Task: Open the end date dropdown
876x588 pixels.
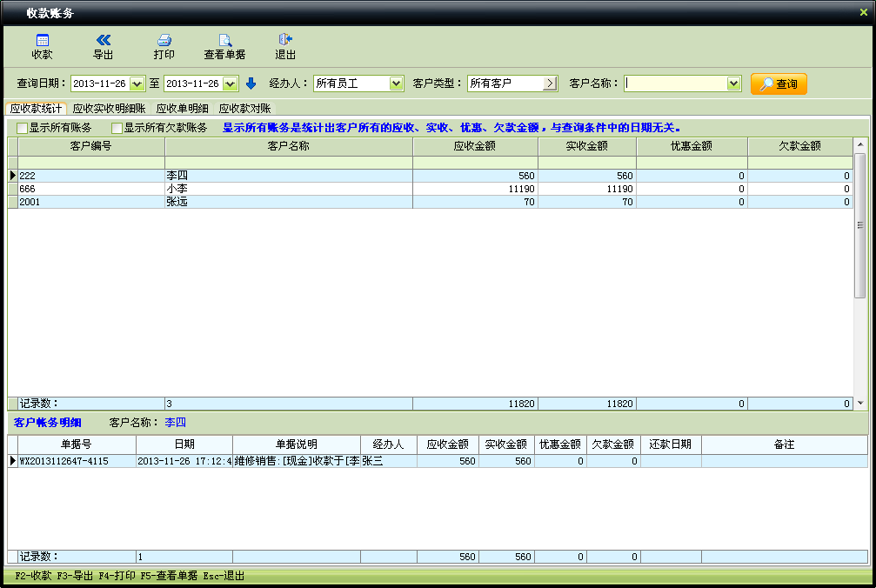Action: [x=230, y=84]
